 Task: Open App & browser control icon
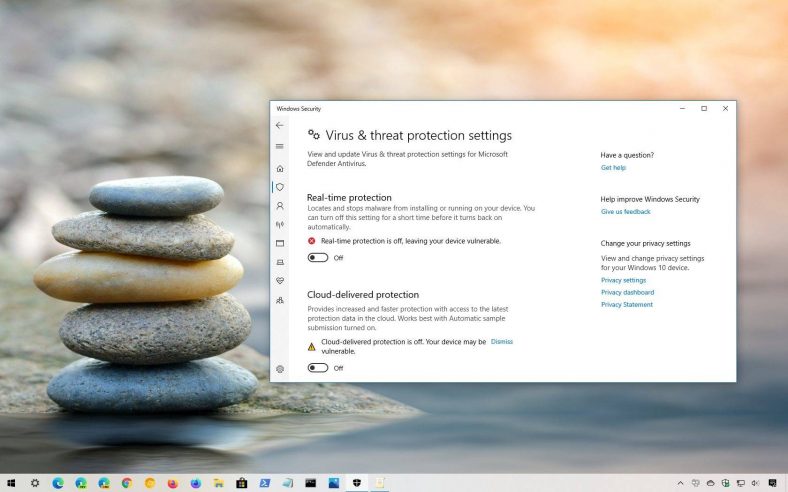point(280,243)
